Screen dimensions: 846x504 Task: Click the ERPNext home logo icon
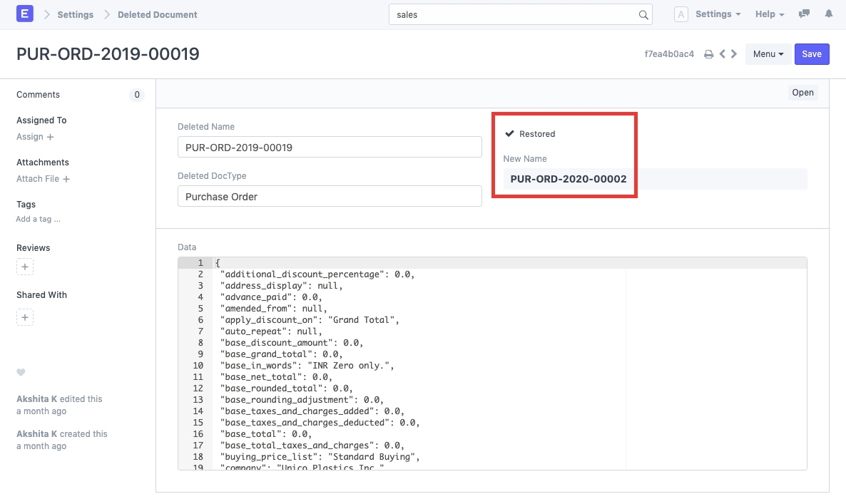click(x=24, y=14)
